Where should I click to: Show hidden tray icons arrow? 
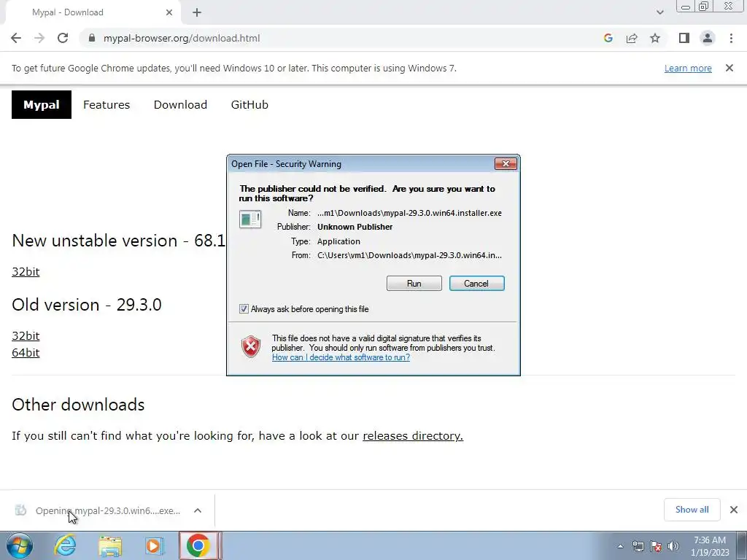click(620, 546)
